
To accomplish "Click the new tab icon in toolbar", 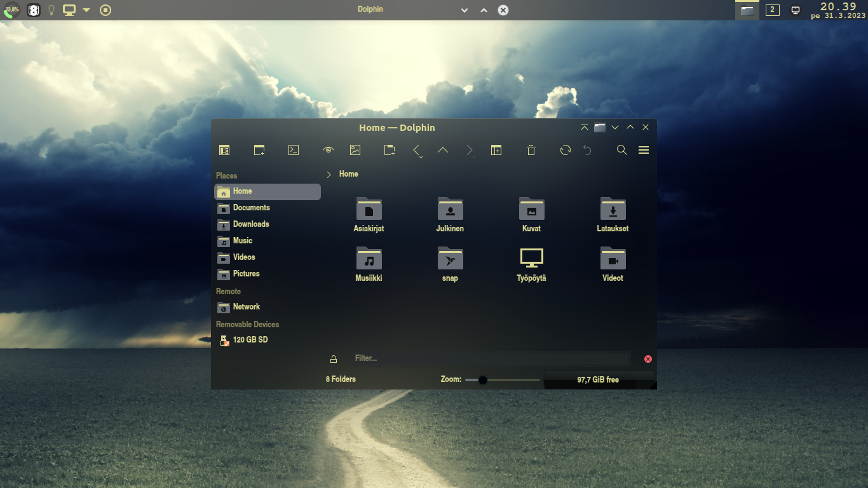I will coord(390,150).
